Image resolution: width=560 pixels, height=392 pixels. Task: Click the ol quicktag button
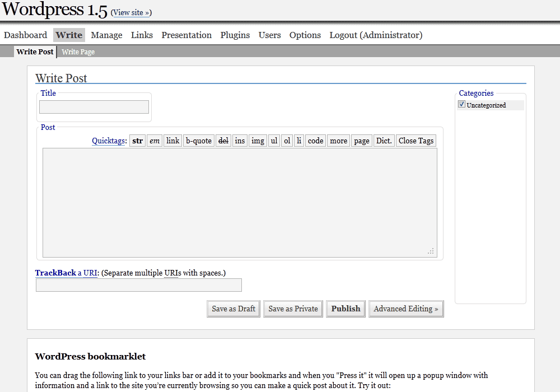(x=287, y=141)
